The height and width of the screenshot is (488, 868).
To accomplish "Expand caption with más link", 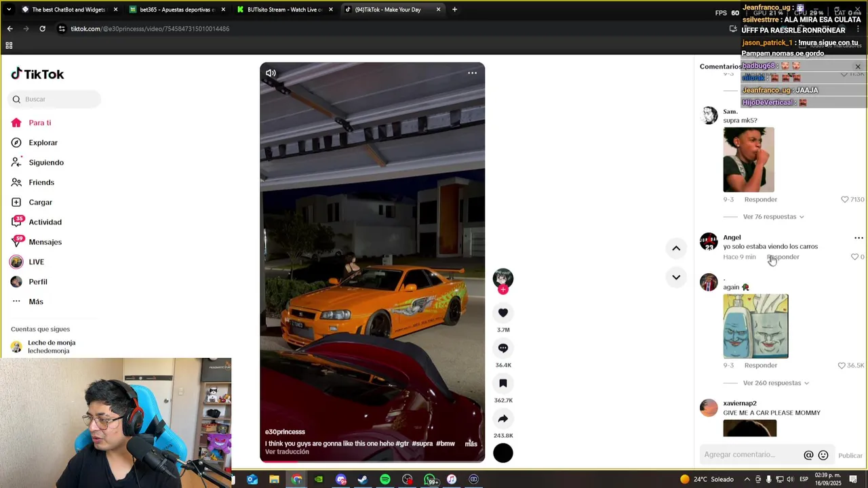I will (471, 444).
